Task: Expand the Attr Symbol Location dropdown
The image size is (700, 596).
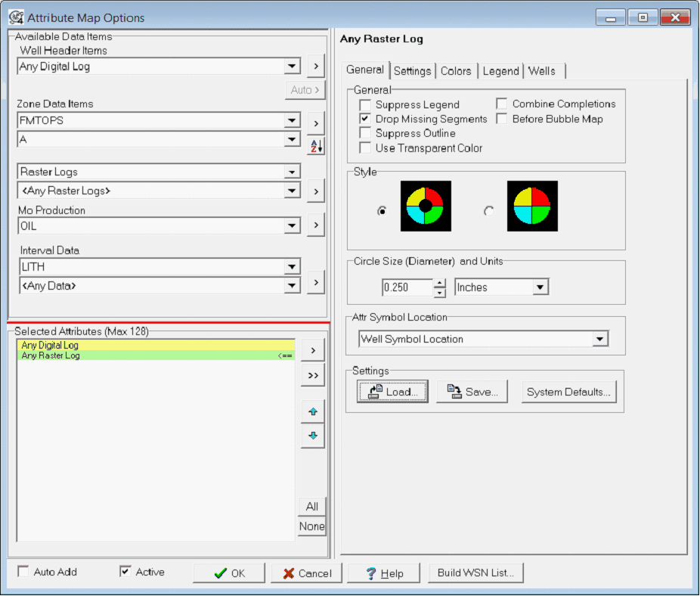Action: 599,339
